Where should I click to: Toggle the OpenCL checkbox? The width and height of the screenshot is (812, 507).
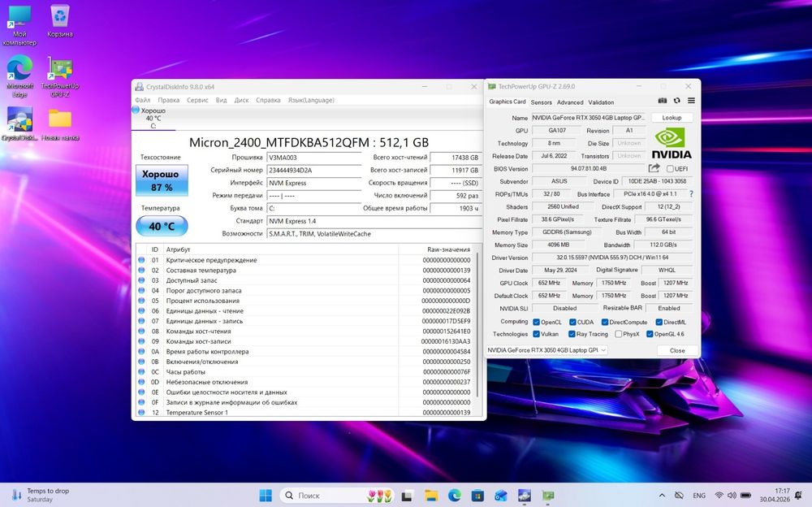pos(537,322)
